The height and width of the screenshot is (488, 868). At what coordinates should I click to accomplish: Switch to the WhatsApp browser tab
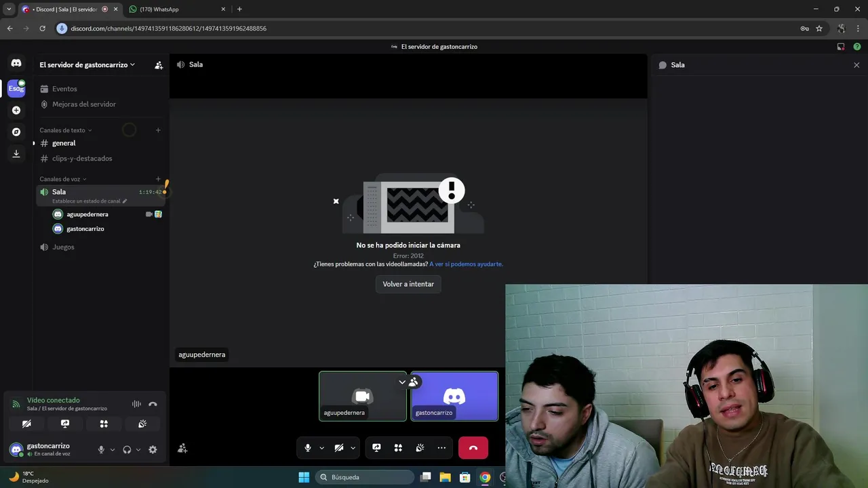tap(178, 9)
